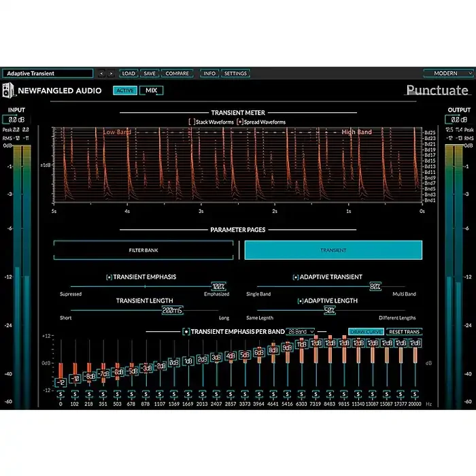The height and width of the screenshot is (476, 476).
Task: Toggle the Adaptive Transient checkbox
Action: (x=295, y=277)
